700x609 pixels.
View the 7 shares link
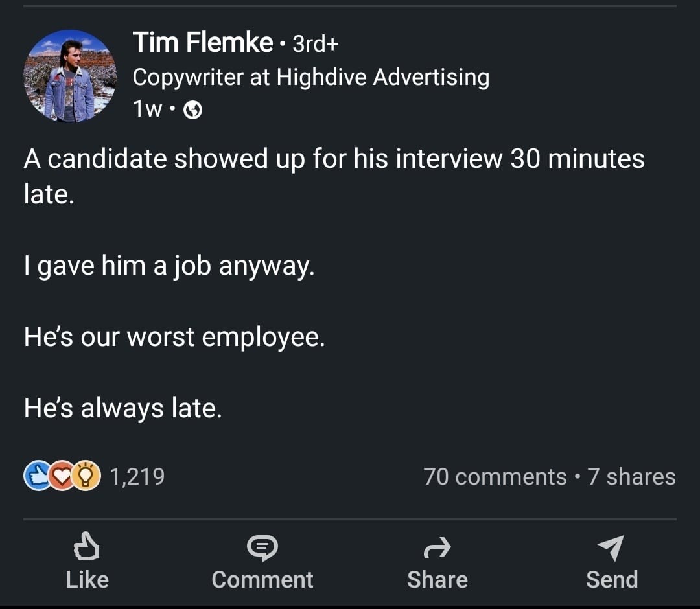(632, 477)
